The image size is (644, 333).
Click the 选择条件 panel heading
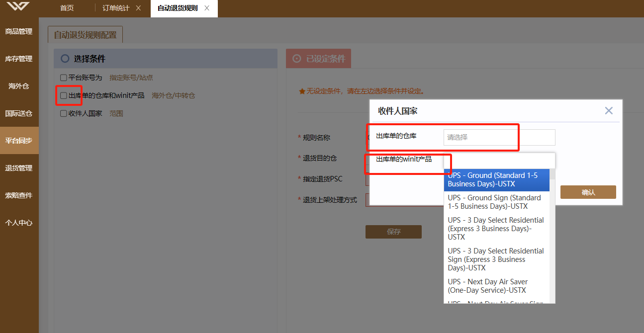(90, 59)
